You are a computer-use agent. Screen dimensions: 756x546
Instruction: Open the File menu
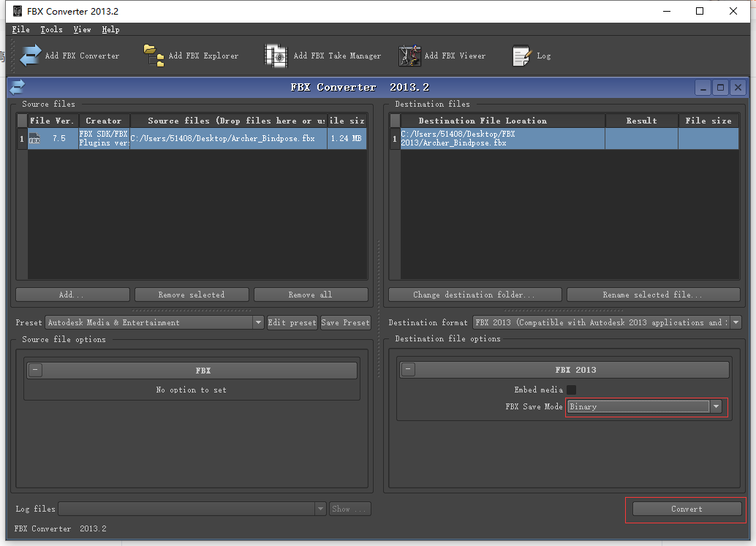pyautogui.click(x=20, y=29)
